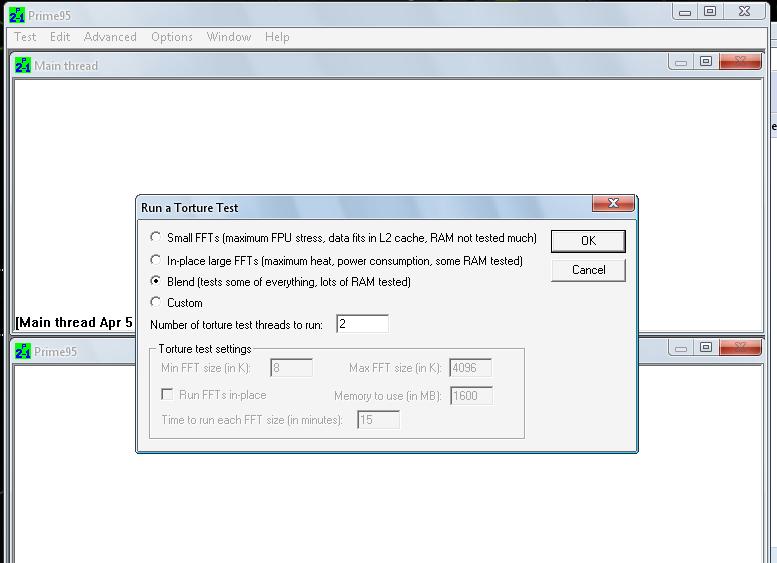Click the Min FFT size field
Viewport: 777px width, 563px height.
point(291,368)
